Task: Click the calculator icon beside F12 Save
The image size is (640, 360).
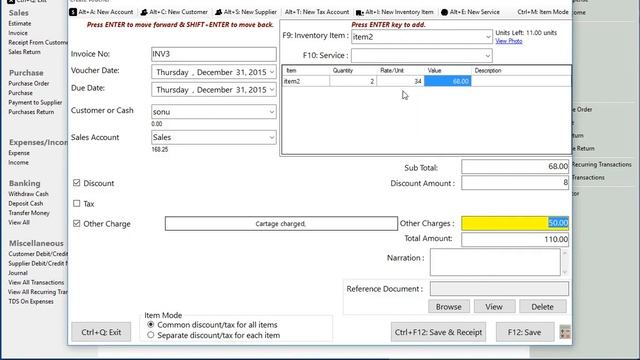Action: click(x=565, y=332)
